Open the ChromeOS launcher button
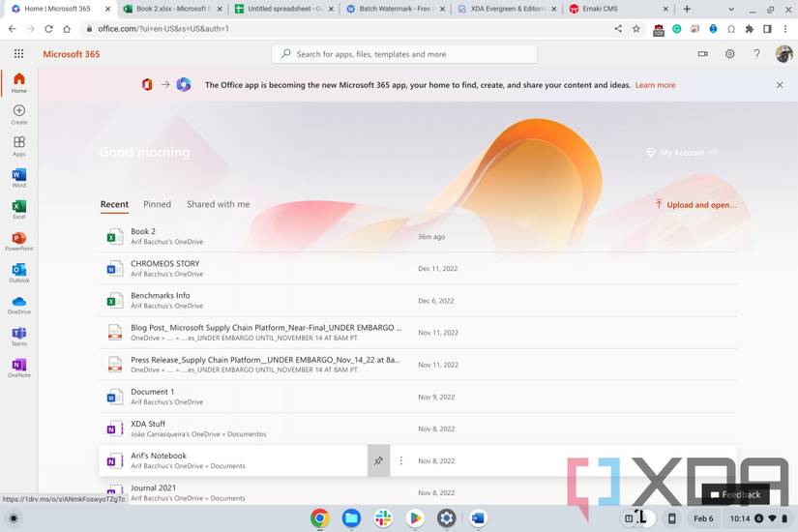 coord(14,518)
